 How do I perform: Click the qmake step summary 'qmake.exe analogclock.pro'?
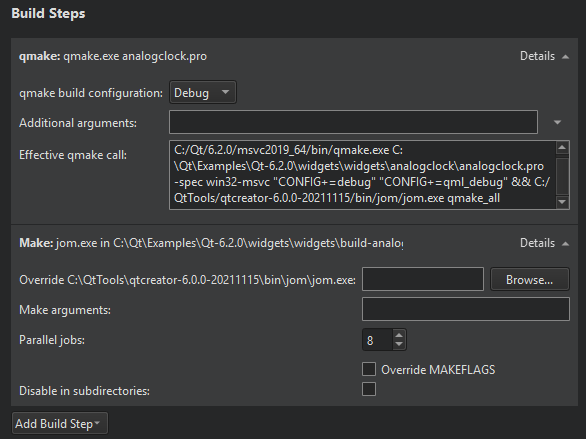[x=135, y=56]
